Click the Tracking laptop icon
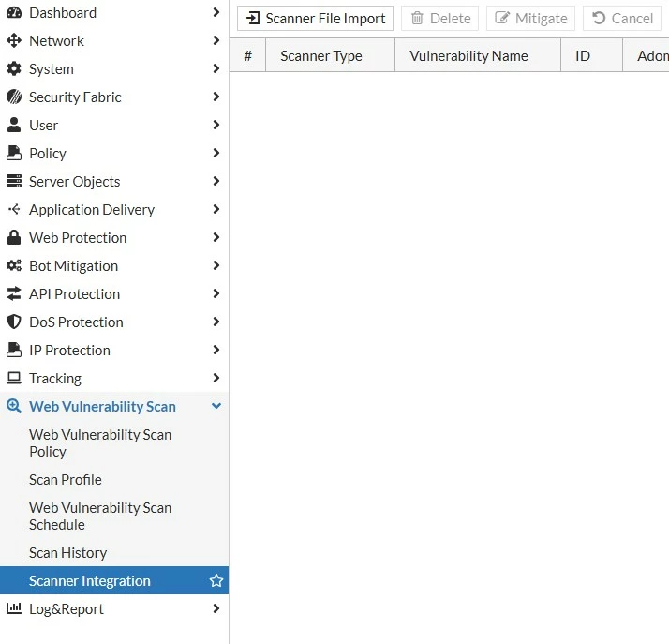The height and width of the screenshot is (644, 669). pyautogui.click(x=14, y=378)
